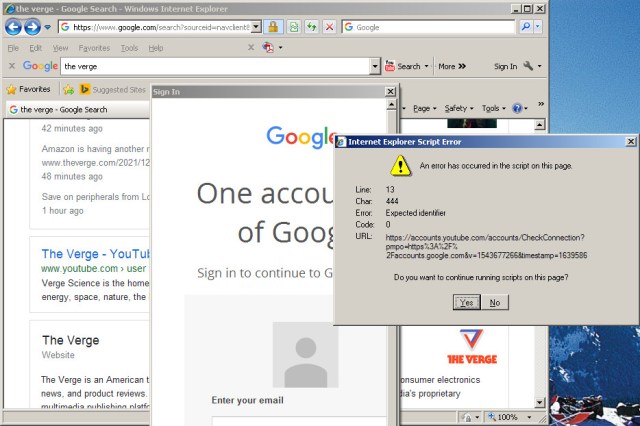This screenshot has width=640, height=426.
Task: Click the Google logo in Sign In popup
Action: point(301,136)
